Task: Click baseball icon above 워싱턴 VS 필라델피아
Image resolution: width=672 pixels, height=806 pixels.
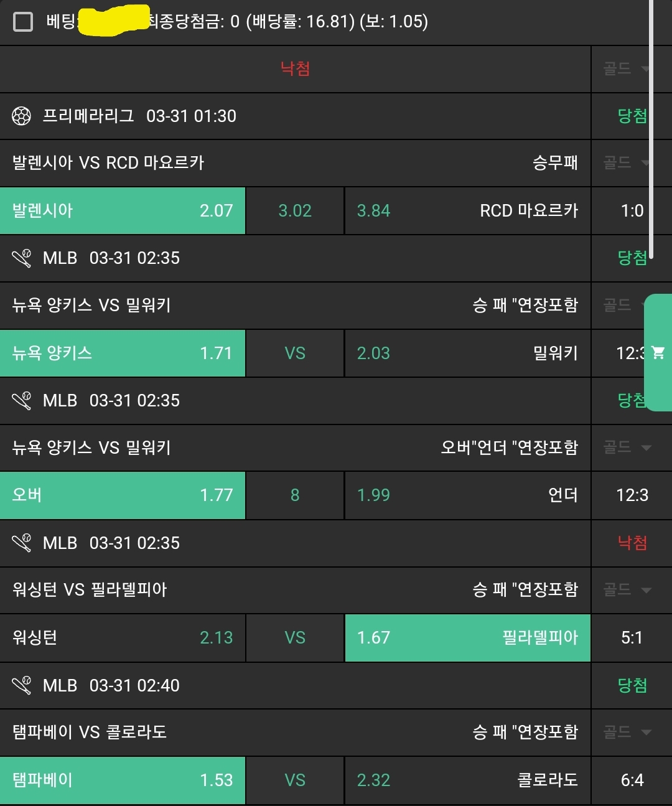Action: point(22,543)
